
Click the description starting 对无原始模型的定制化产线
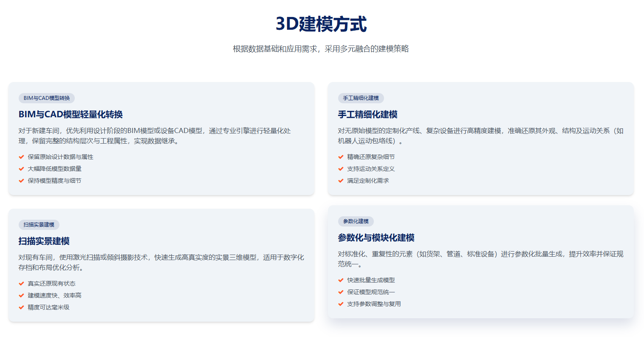click(481, 136)
